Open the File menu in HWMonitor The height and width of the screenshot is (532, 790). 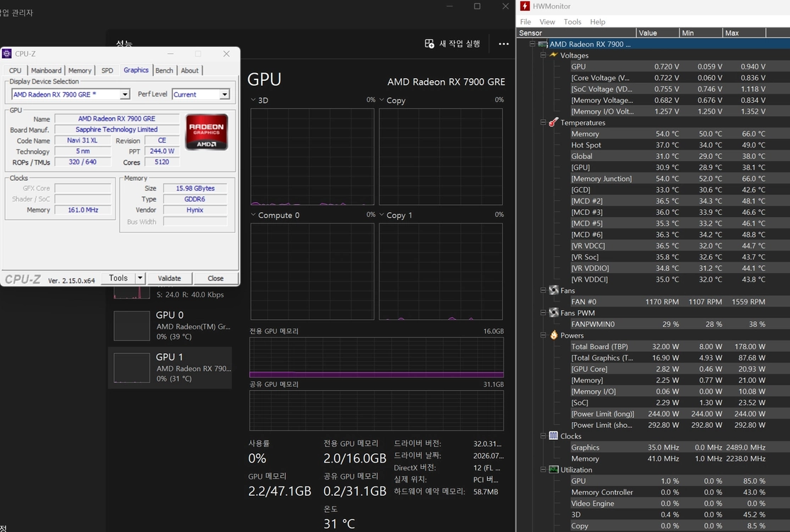pyautogui.click(x=525, y=22)
